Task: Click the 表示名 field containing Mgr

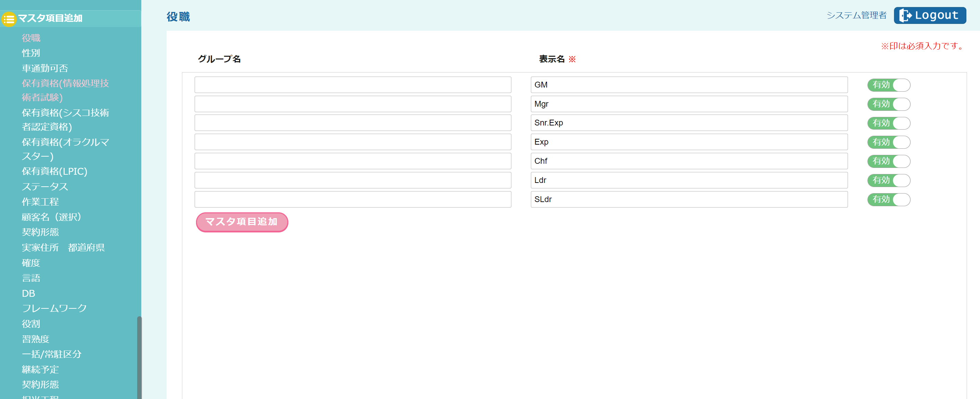Action: coord(689,104)
